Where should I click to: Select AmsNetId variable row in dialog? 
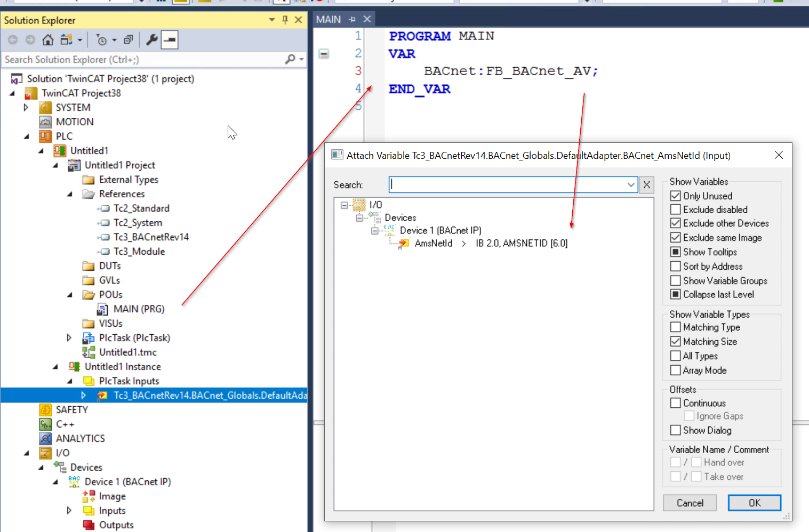[x=491, y=243]
